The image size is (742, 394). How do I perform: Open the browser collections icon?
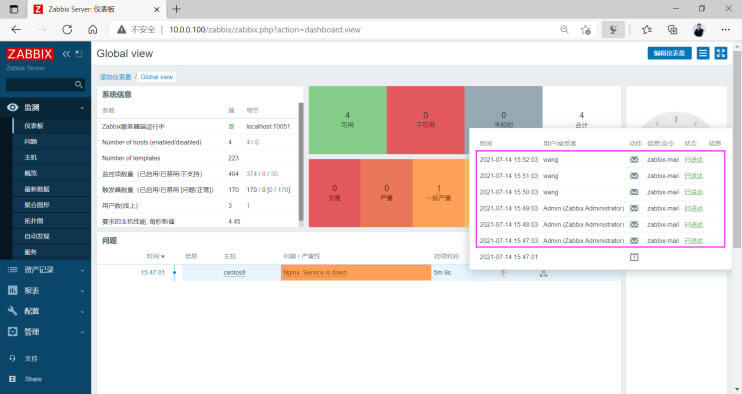pyautogui.click(x=672, y=30)
